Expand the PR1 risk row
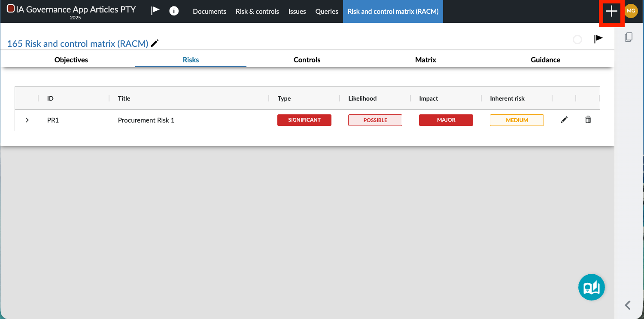This screenshot has height=319, width=644. pyautogui.click(x=27, y=120)
